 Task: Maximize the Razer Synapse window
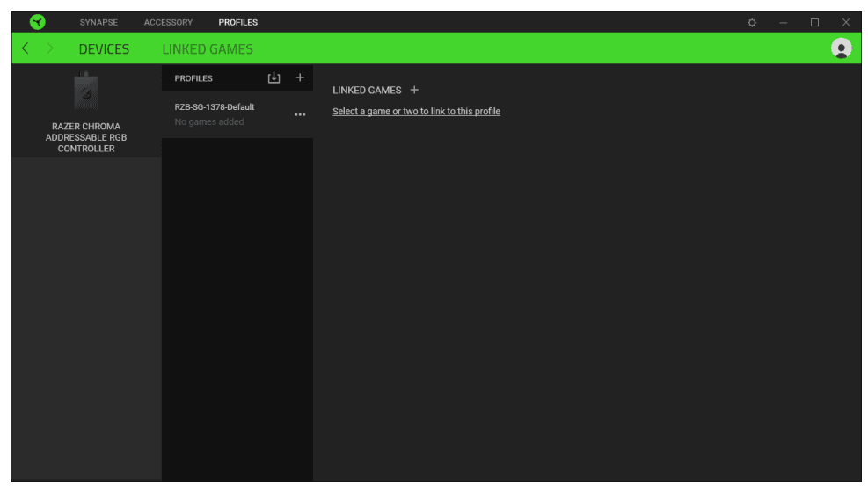(x=814, y=22)
